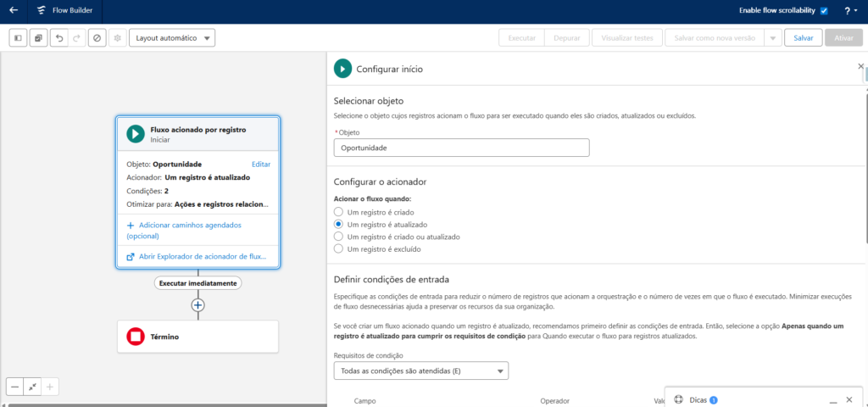Open the help question mark menu
Image resolution: width=868 pixels, height=407 pixels.
click(847, 11)
